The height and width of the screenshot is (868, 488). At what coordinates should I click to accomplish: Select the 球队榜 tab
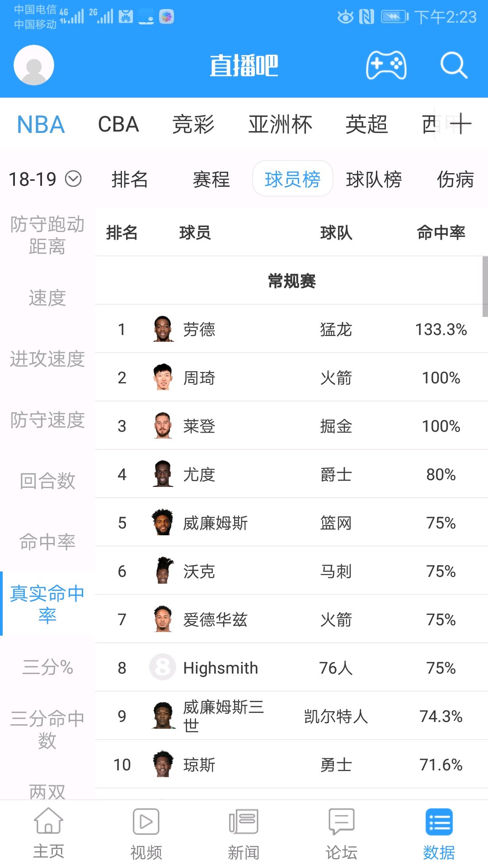point(374,179)
